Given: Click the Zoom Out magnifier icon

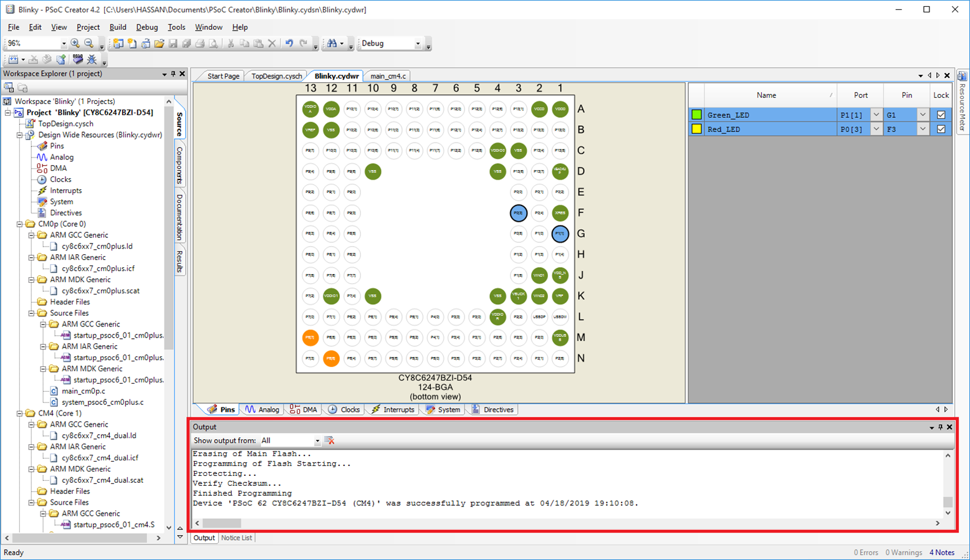Looking at the screenshot, I should tap(89, 44).
